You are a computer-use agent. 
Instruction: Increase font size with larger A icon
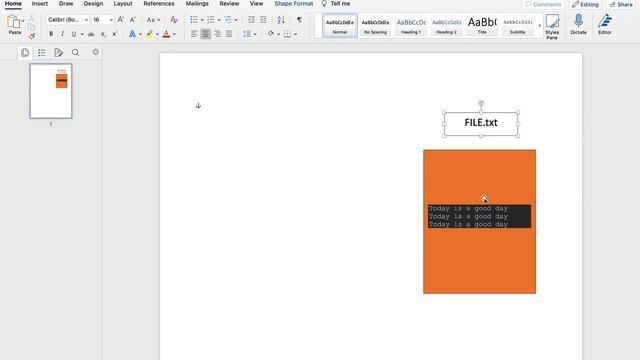[x=121, y=20]
